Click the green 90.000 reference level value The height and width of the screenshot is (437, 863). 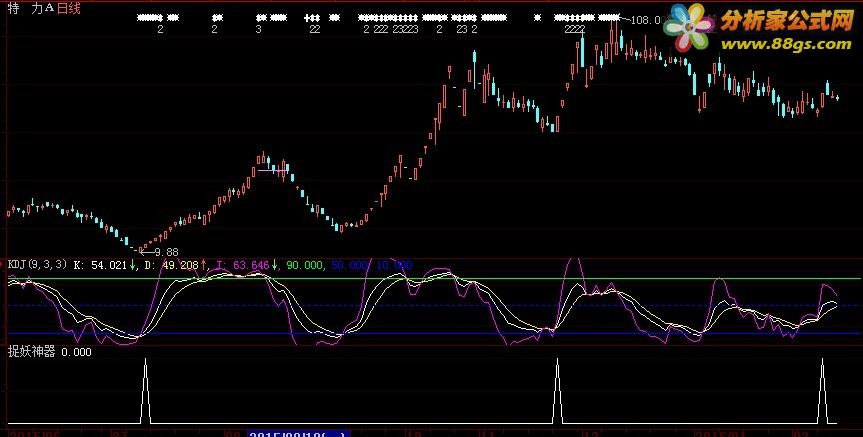[304, 265]
